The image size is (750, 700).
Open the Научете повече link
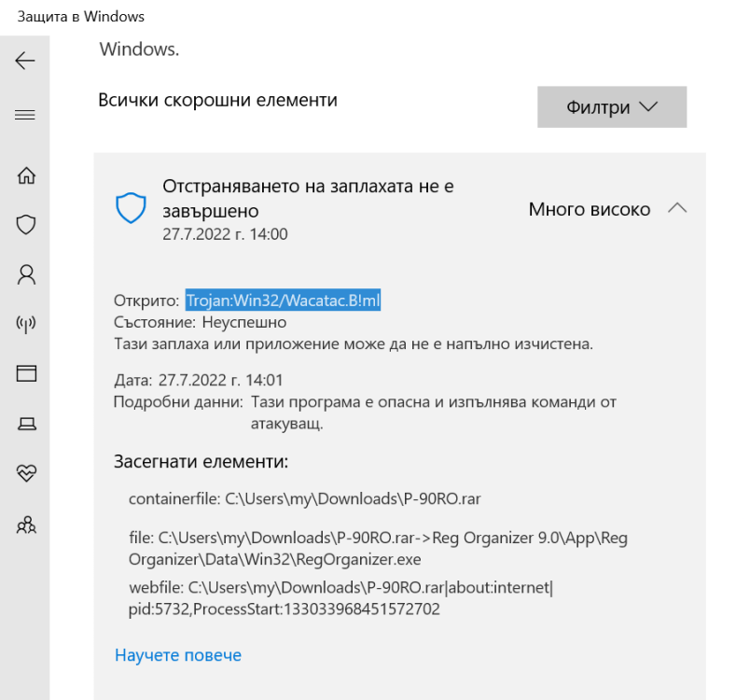pyautogui.click(x=178, y=655)
